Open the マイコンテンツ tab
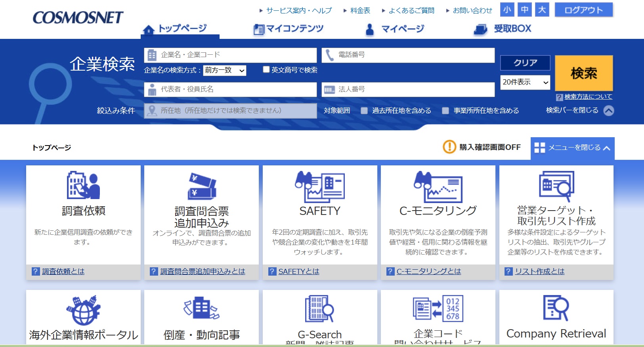The image size is (644, 347). pyautogui.click(x=289, y=29)
